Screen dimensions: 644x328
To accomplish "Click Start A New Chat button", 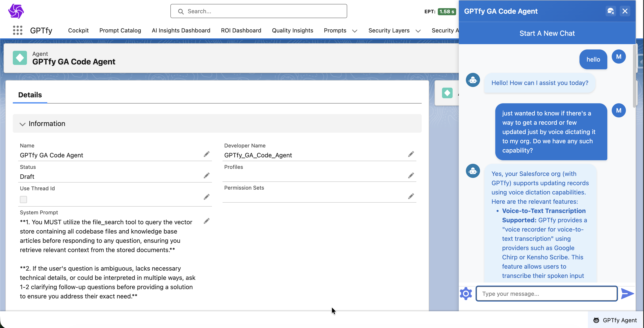I will [x=547, y=33].
